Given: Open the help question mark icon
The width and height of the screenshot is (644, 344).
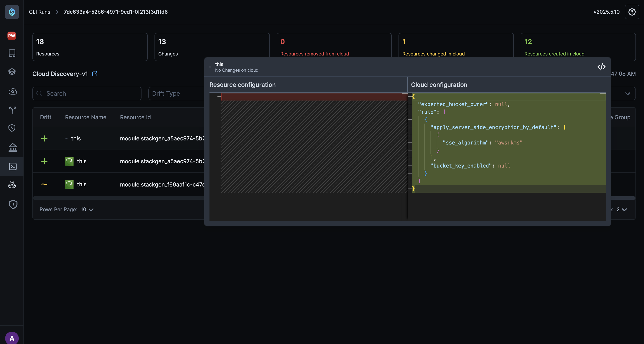Looking at the screenshot, I should point(632,12).
